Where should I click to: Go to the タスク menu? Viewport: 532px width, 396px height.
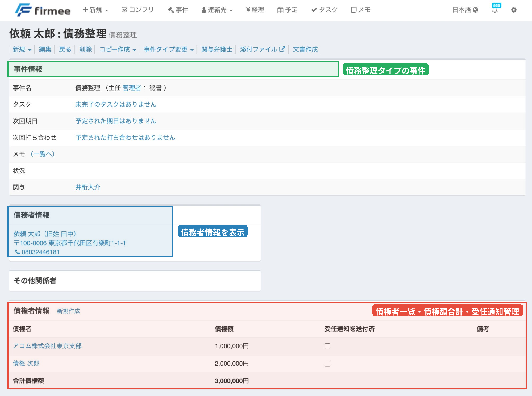pyautogui.click(x=324, y=10)
